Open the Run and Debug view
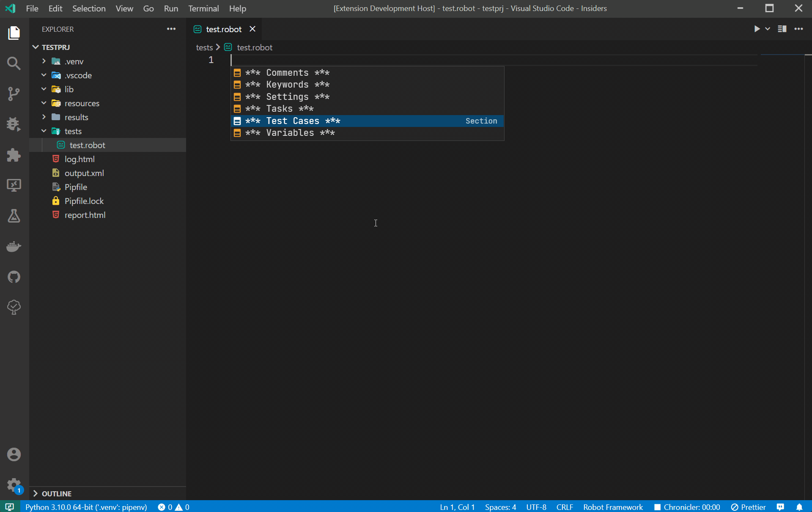The width and height of the screenshot is (812, 512). pos(14,124)
